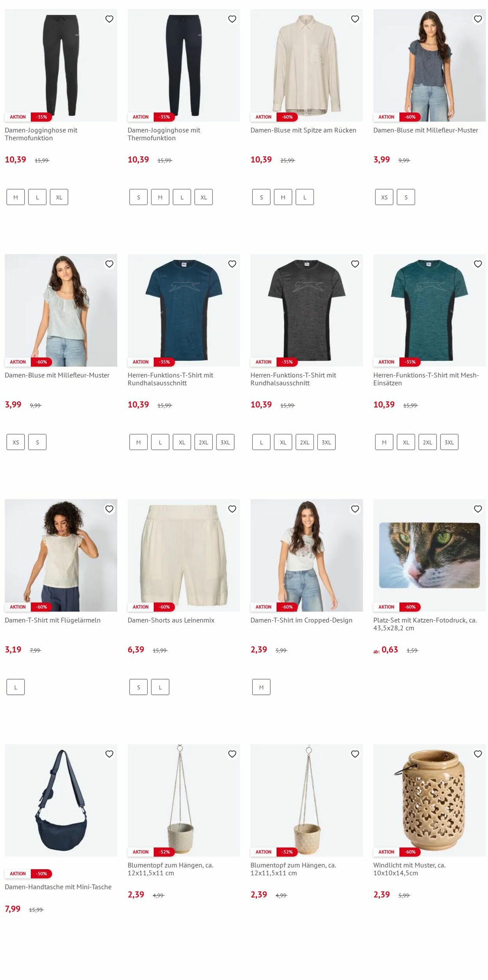The image size is (488, 980).
Task: Open Damen-Bluse mit Spitze am Rücken link
Action: (303, 130)
